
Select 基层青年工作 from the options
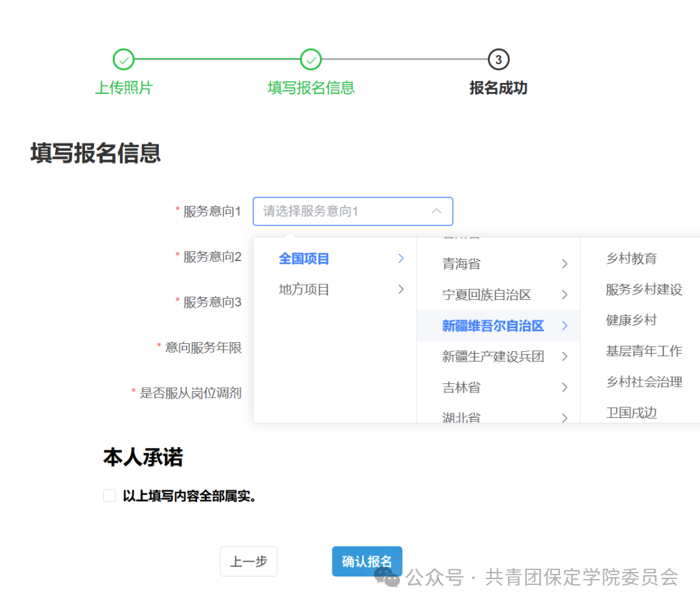(644, 351)
